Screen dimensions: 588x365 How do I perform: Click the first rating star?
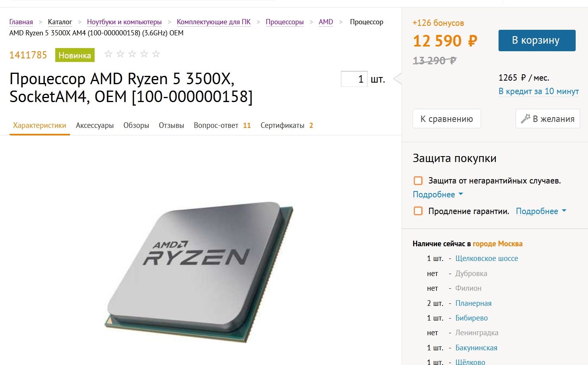pos(108,54)
